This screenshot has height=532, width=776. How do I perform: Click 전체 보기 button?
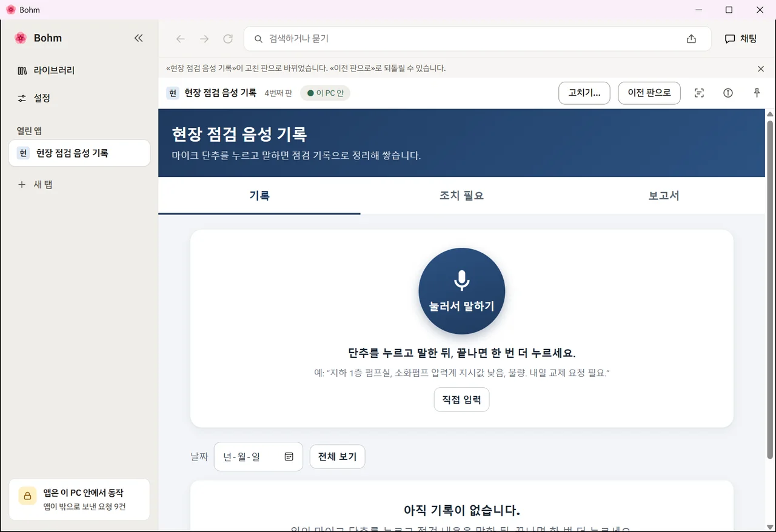(x=338, y=457)
